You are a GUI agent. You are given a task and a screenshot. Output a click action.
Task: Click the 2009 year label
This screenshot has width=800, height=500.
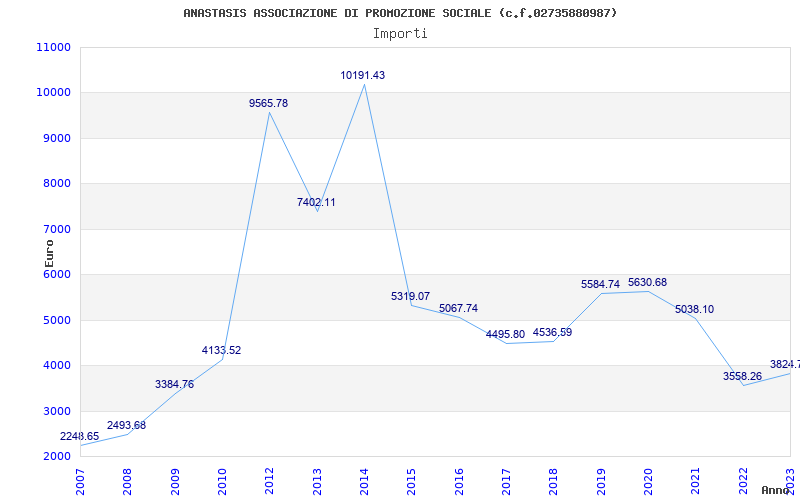coord(175,482)
